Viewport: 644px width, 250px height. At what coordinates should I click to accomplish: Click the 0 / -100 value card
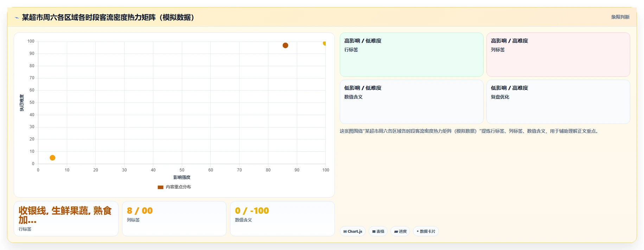pos(282,219)
